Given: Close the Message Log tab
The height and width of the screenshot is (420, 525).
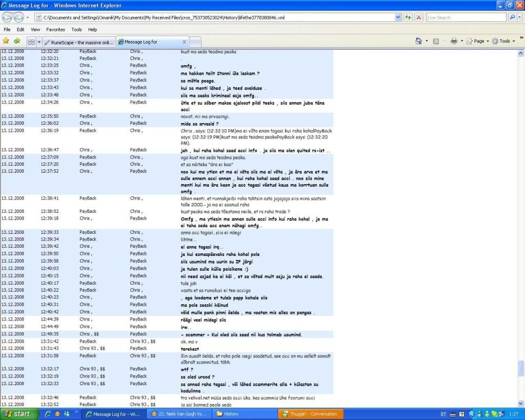Looking at the screenshot, I should click(x=185, y=42).
